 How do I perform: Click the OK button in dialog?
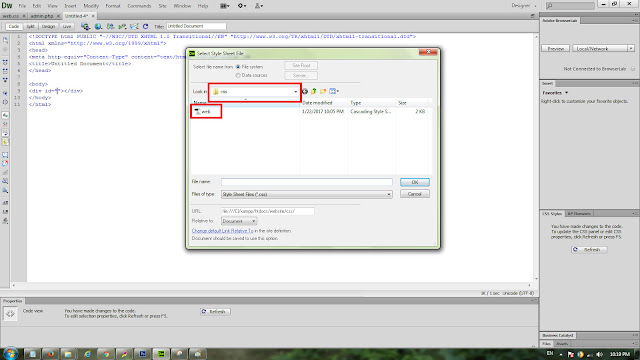415,182
